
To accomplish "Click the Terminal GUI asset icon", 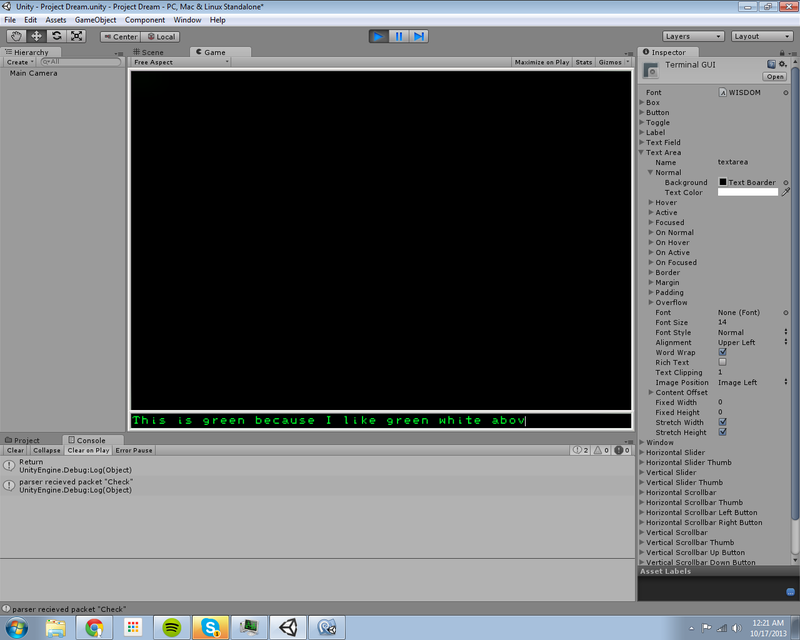I will (x=651, y=70).
